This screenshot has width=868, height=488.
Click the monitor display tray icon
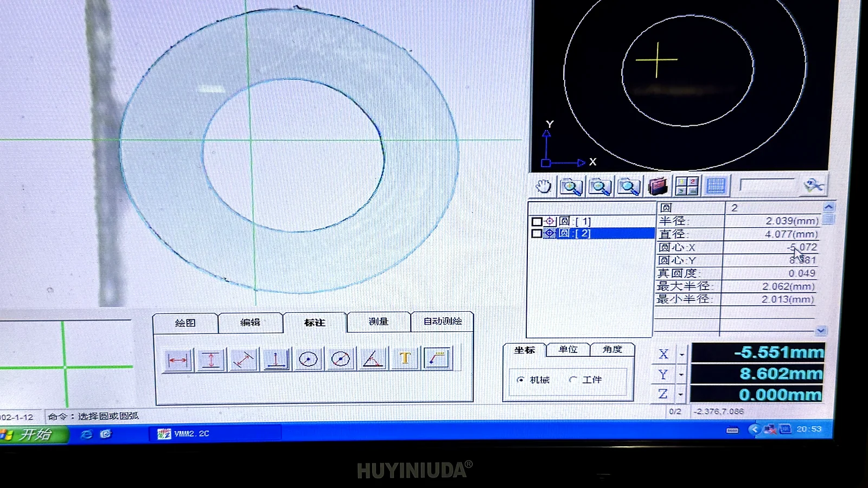(785, 429)
